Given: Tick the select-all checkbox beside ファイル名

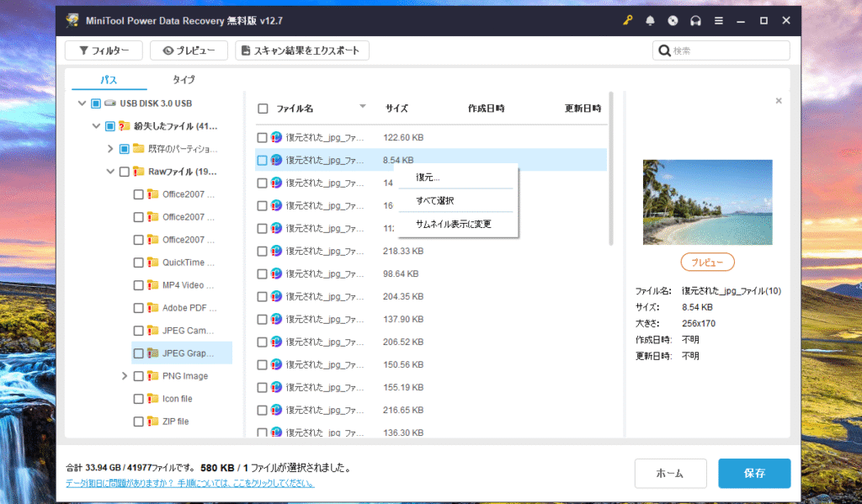Looking at the screenshot, I should click(x=263, y=109).
